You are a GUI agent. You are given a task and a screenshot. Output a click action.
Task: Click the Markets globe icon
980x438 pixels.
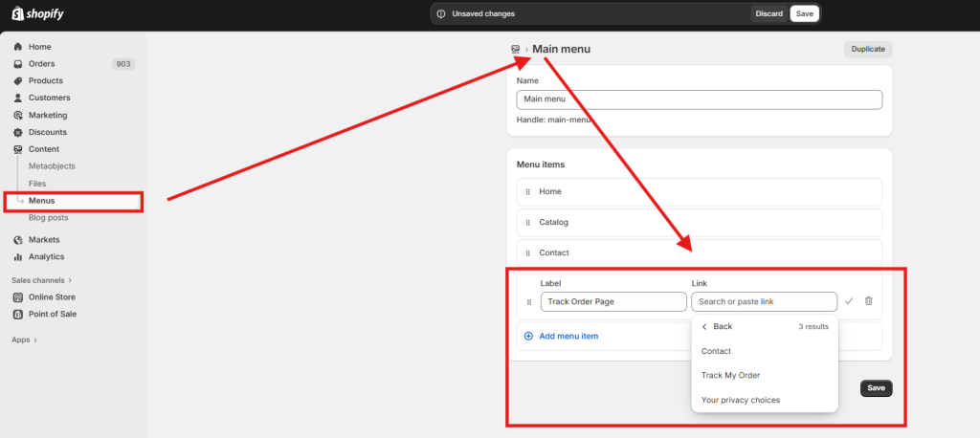17,240
